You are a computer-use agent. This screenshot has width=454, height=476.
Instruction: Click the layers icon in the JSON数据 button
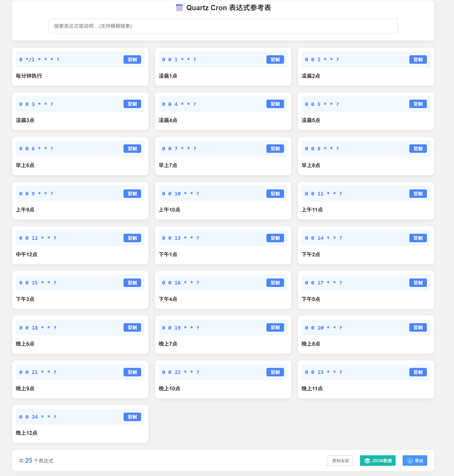(367, 461)
